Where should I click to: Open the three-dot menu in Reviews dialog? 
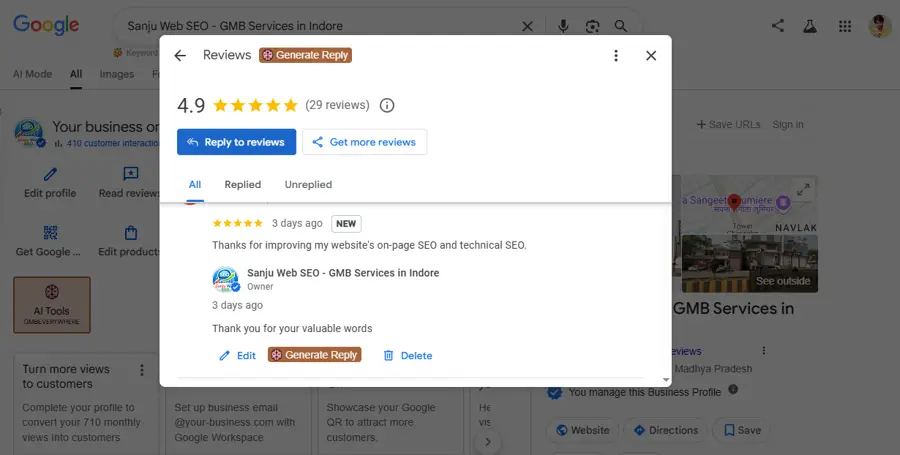(x=616, y=56)
